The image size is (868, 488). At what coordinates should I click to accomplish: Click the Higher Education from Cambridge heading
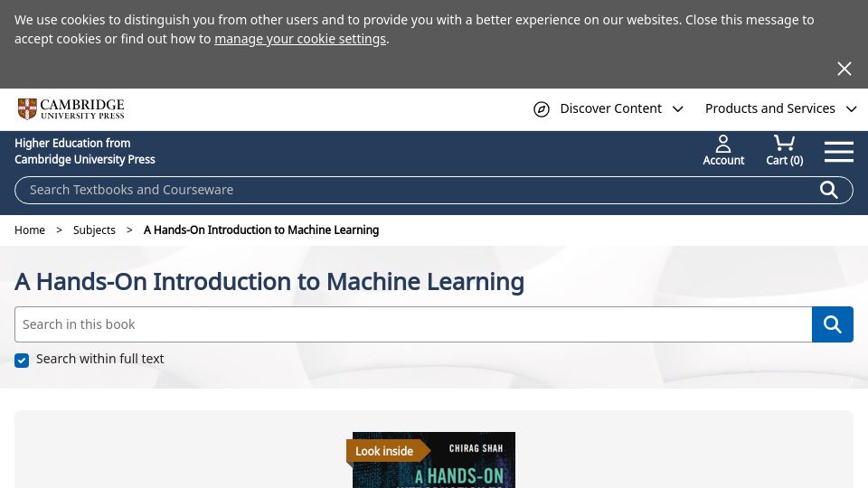click(85, 151)
